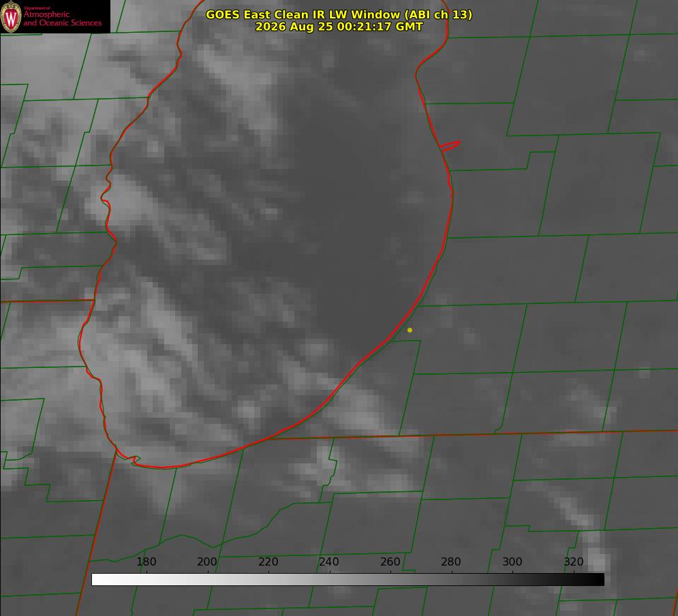Screen dimensions: 678x616
Task: Click the 200 label on the color scale
Action: click(207, 561)
